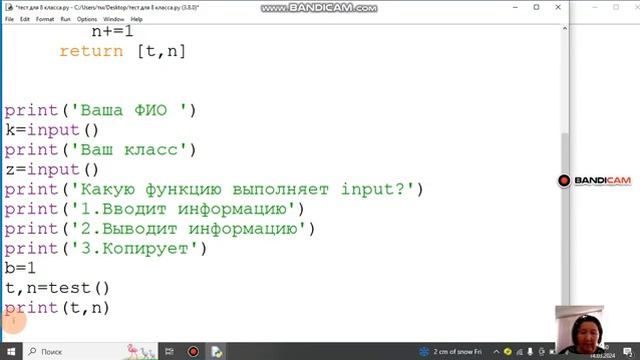Screen dimensions: 640x360
Task: Open the Run menu
Action: 65,19
